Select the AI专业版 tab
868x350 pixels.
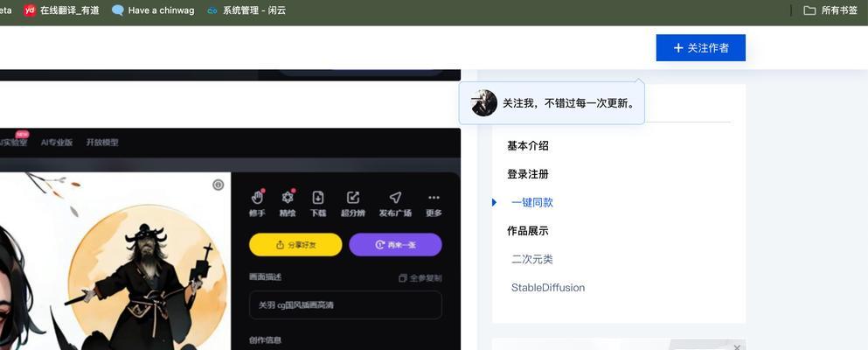(x=57, y=143)
